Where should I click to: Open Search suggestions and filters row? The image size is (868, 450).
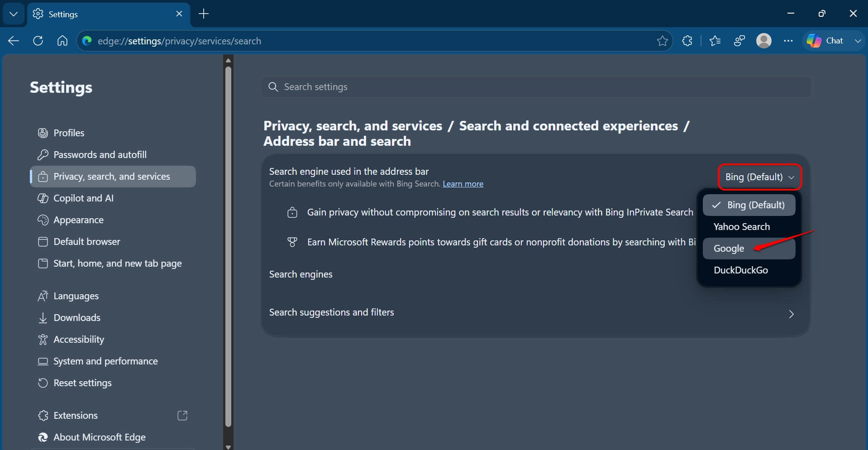point(535,312)
